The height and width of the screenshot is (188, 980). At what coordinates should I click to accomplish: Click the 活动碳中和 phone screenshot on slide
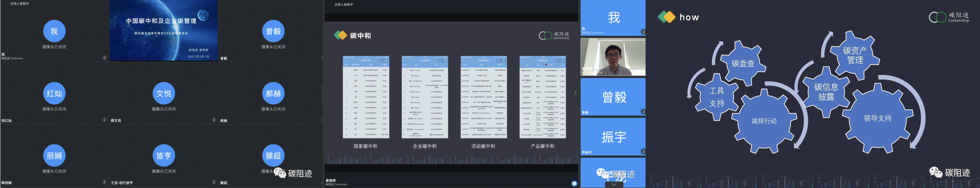tap(483, 97)
